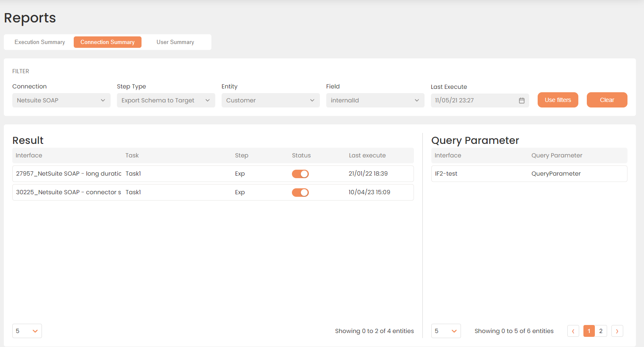Screen dimensions: 644x347
Task: Expand the Step Type dropdown
Action: tap(166, 100)
